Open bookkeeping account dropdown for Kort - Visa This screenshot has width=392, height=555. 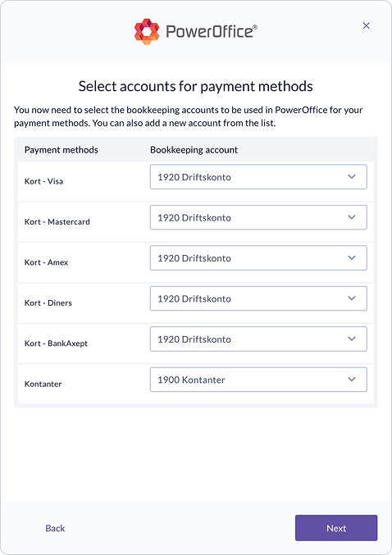click(258, 176)
